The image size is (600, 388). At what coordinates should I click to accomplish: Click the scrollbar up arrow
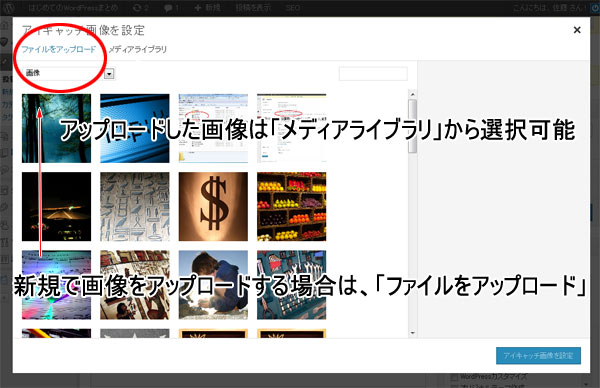[412, 94]
